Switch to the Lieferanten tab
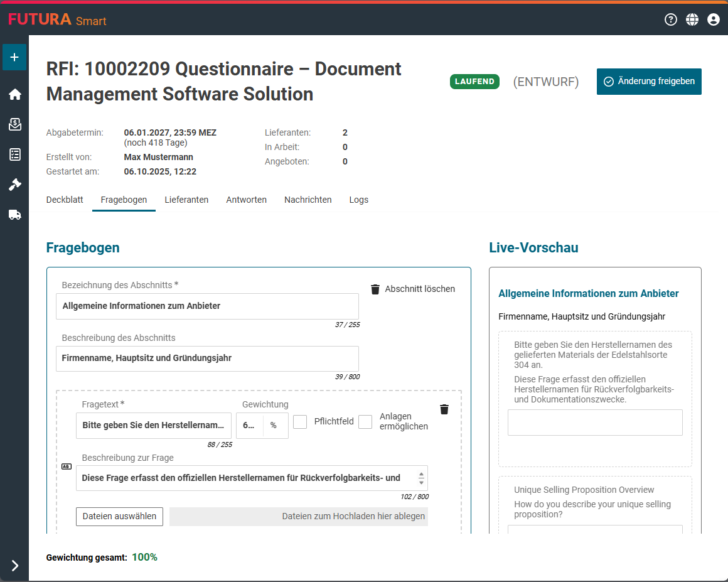 pyautogui.click(x=186, y=200)
